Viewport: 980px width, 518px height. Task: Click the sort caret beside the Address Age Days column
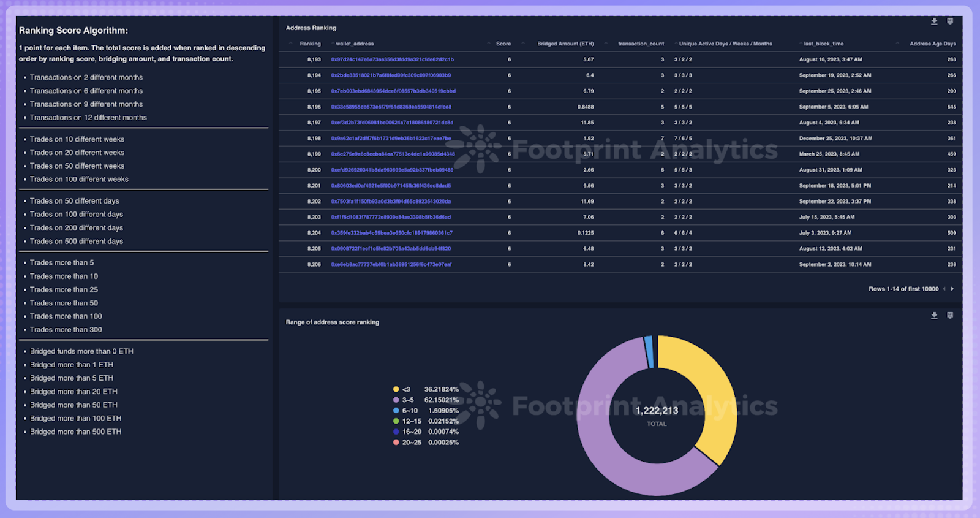pyautogui.click(x=898, y=44)
